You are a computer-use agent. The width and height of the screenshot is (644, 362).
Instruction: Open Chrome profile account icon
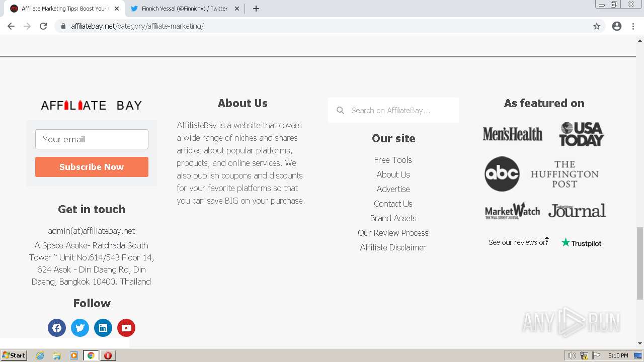pos(617,26)
